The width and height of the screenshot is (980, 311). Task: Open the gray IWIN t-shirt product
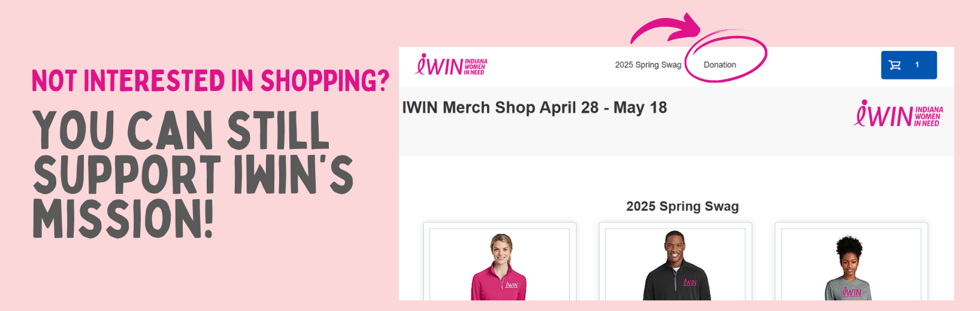[x=851, y=264]
